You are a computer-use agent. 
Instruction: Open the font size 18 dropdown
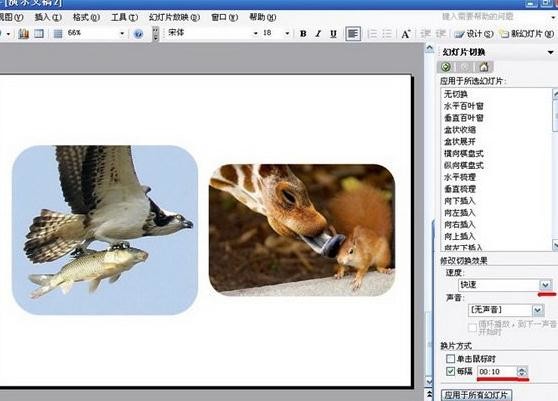[287, 34]
